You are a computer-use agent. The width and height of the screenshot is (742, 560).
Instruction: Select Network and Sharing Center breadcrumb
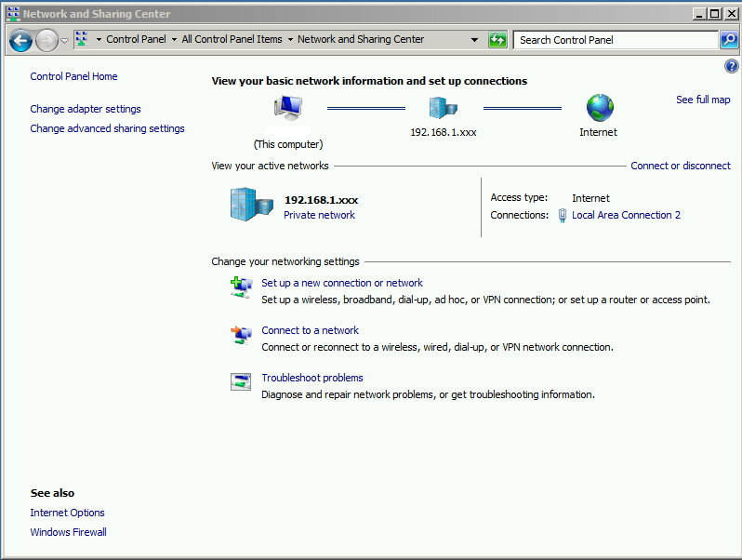click(x=361, y=39)
